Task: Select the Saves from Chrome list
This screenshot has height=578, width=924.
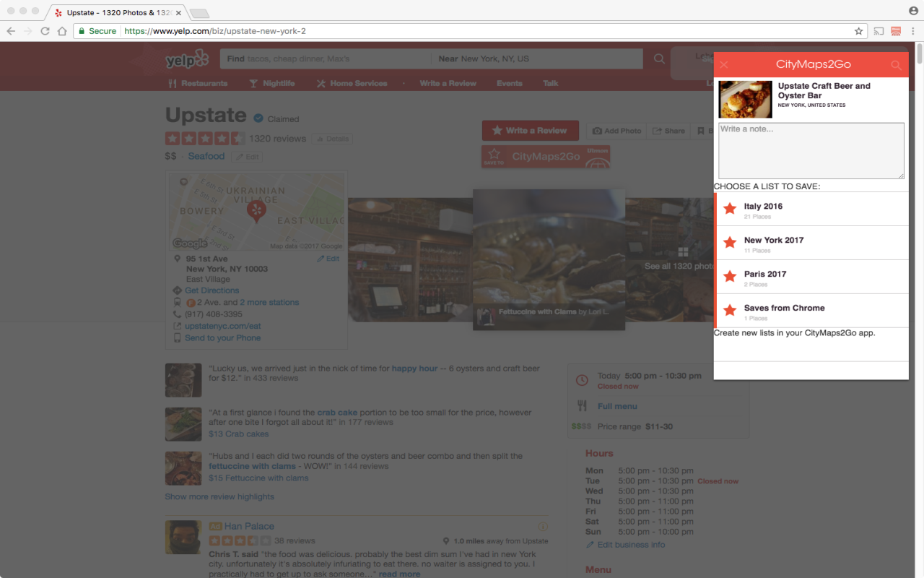Action: click(x=811, y=311)
